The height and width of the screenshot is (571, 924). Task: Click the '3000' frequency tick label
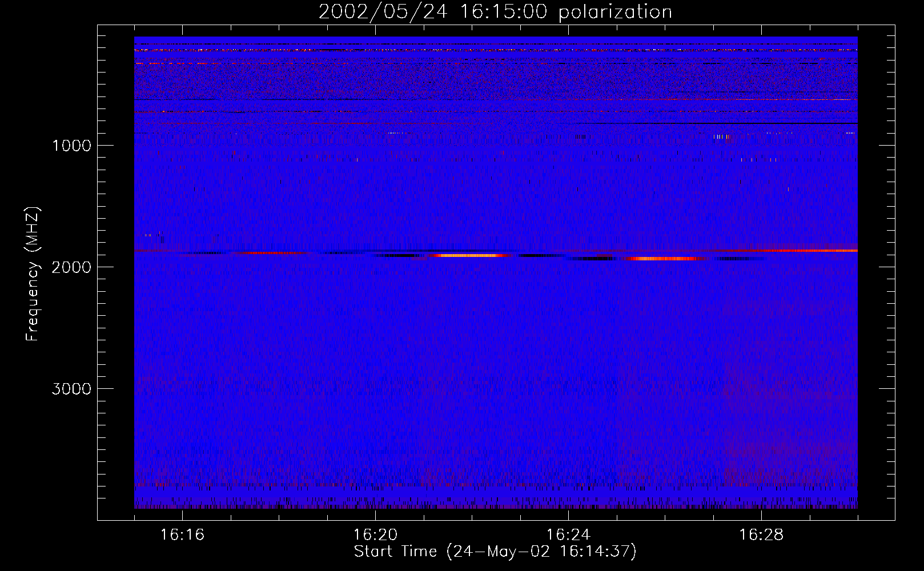coord(71,389)
